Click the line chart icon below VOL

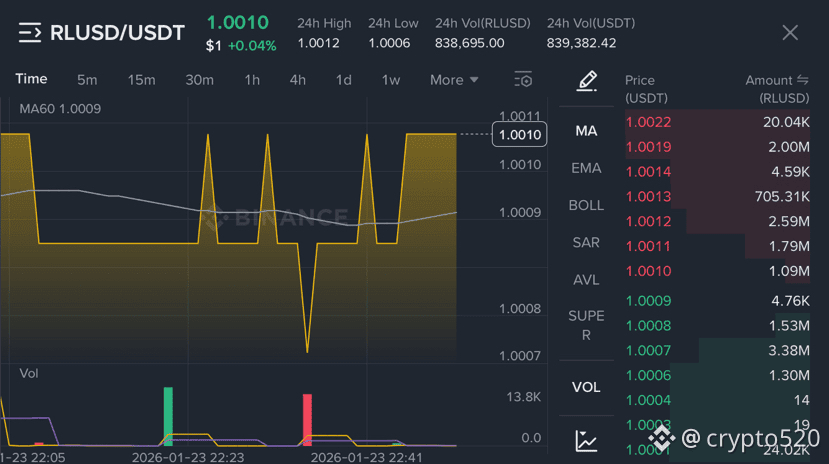tap(586, 441)
